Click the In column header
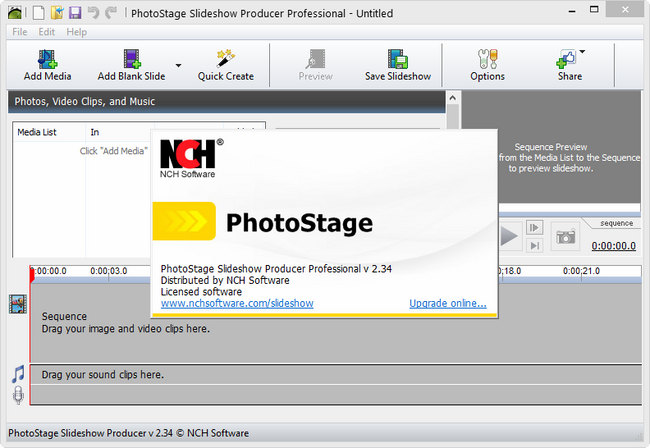 coord(95,132)
